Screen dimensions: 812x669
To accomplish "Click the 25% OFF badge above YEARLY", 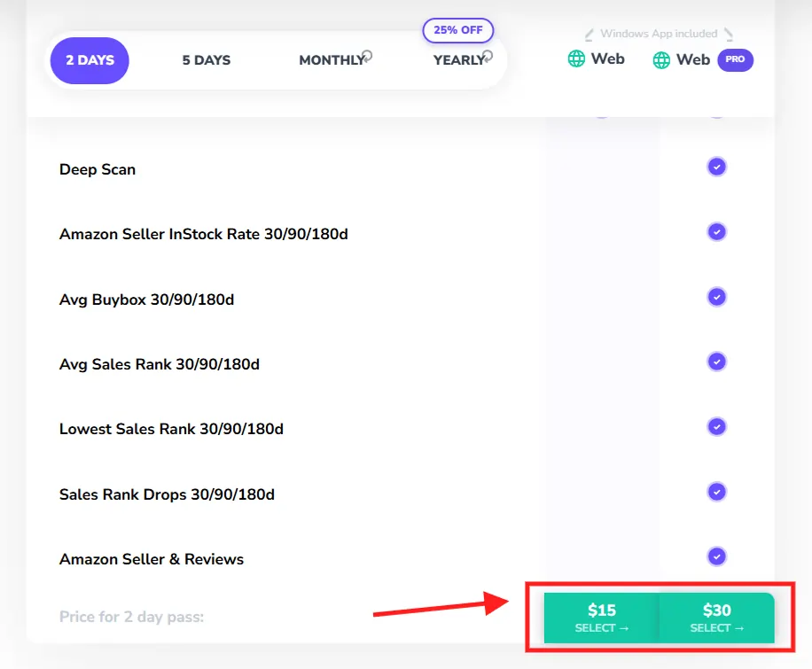I will [x=457, y=30].
